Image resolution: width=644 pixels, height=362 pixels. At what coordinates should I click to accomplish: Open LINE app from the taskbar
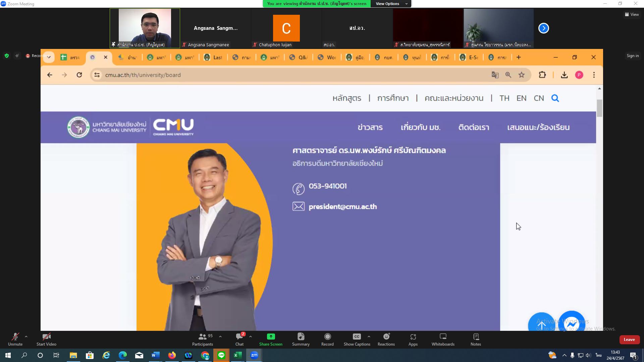pos(221,355)
